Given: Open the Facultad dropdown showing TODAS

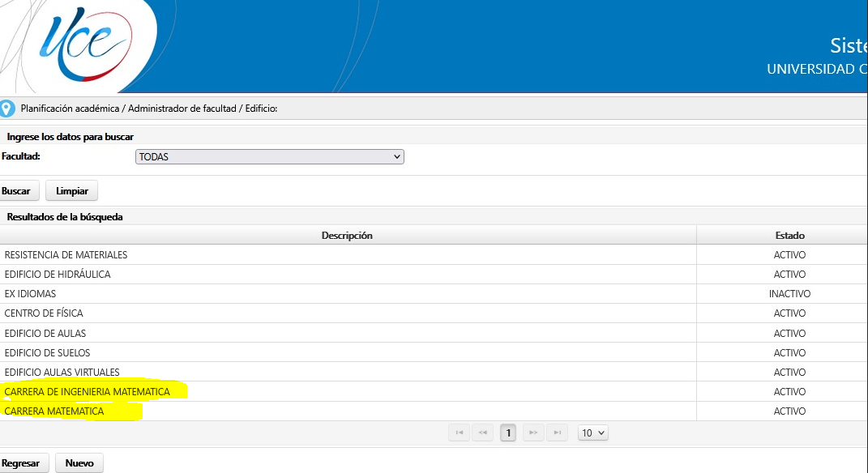Looking at the screenshot, I should point(269,157).
